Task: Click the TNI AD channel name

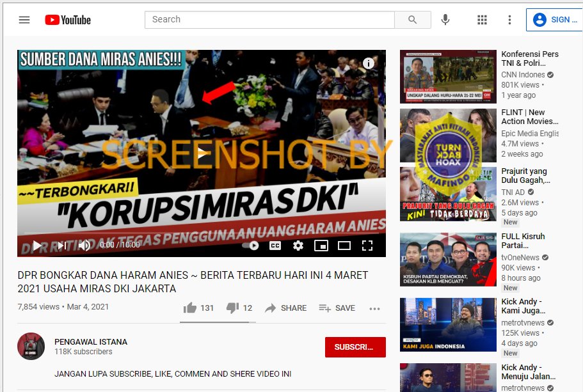Action: [513, 192]
